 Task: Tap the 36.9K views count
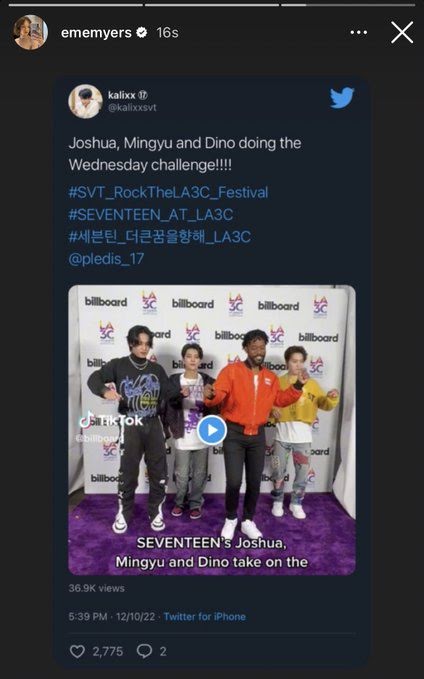coord(97,588)
